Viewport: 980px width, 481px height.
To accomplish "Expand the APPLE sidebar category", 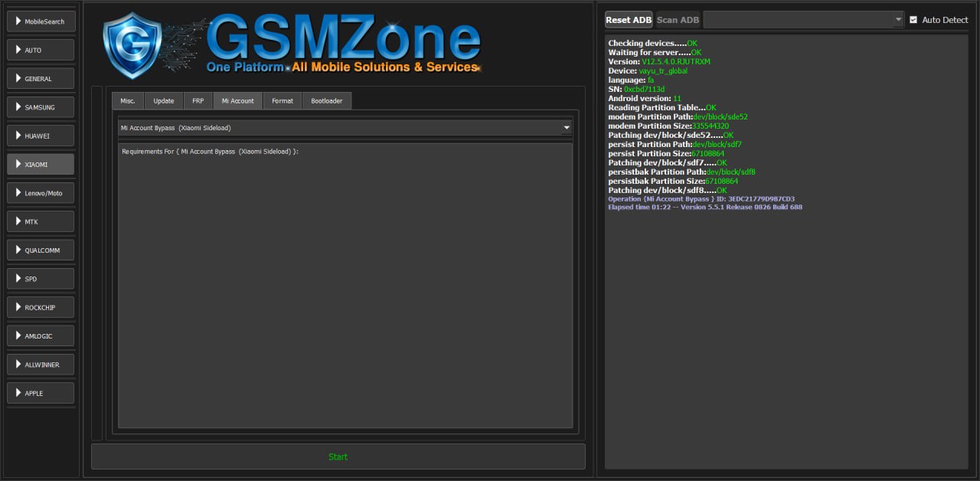I will [41, 393].
